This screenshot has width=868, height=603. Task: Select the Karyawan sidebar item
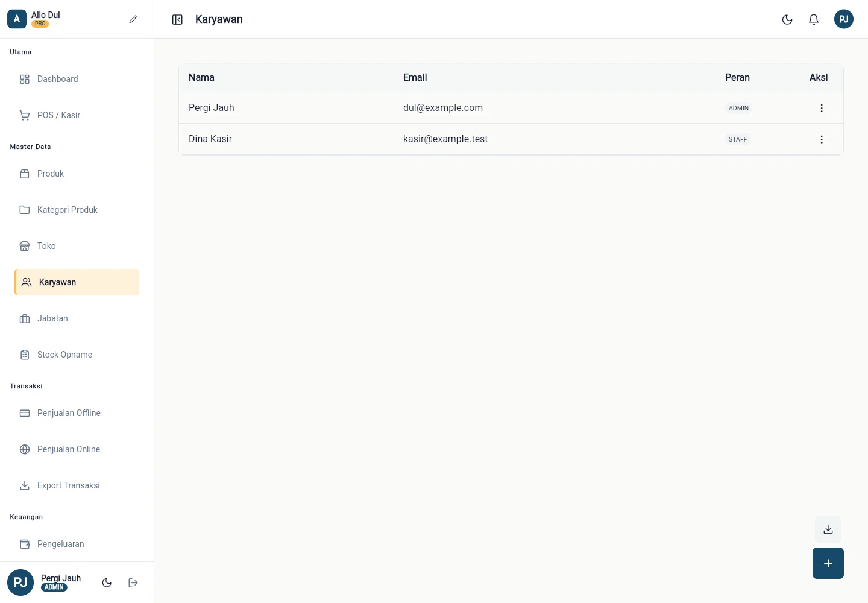77,282
